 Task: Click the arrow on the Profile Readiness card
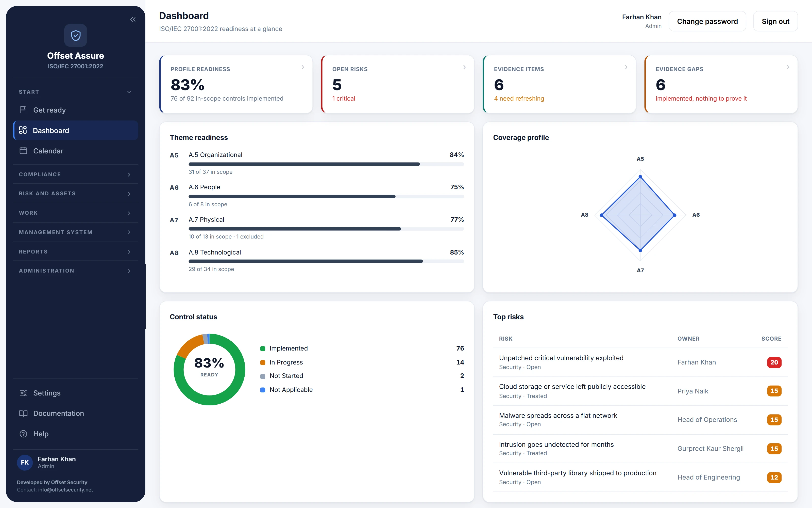point(303,67)
